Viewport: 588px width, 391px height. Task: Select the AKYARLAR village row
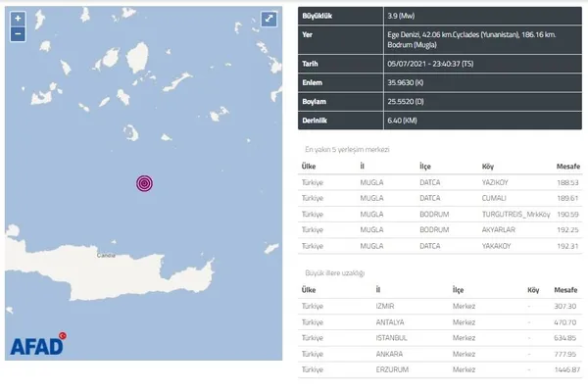click(x=440, y=230)
